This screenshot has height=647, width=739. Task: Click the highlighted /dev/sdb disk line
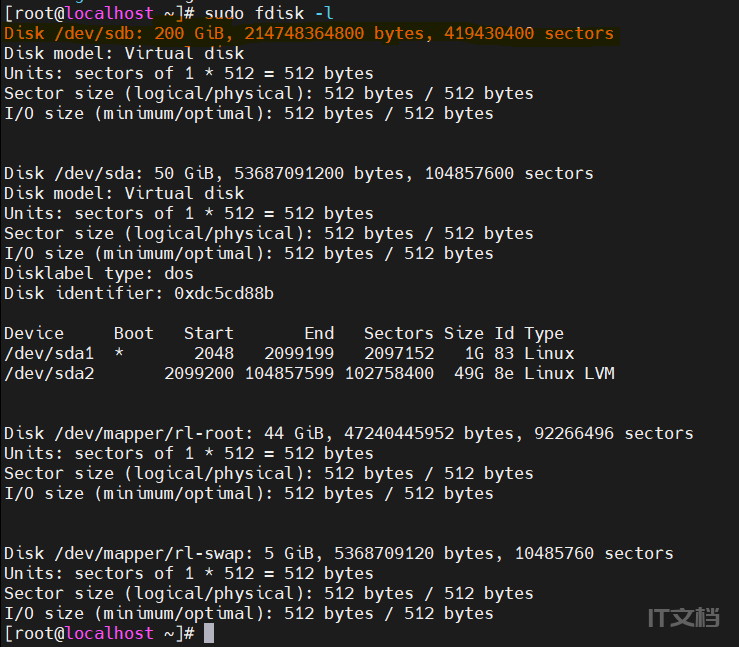308,33
